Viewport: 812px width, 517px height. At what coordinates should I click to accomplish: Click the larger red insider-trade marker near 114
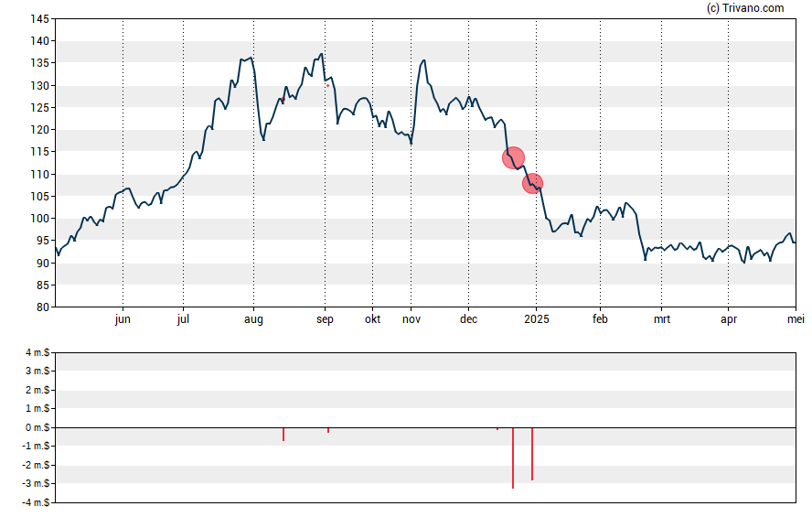[x=513, y=157]
